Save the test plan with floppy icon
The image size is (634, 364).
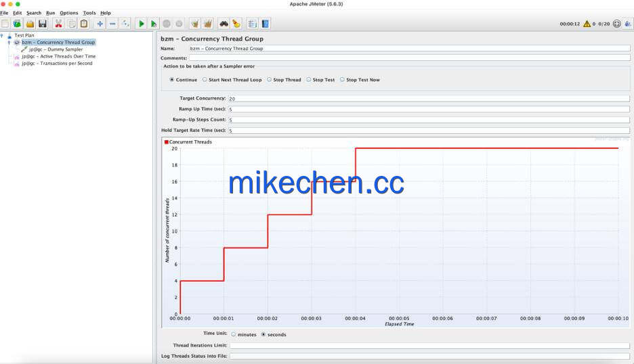pyautogui.click(x=43, y=24)
